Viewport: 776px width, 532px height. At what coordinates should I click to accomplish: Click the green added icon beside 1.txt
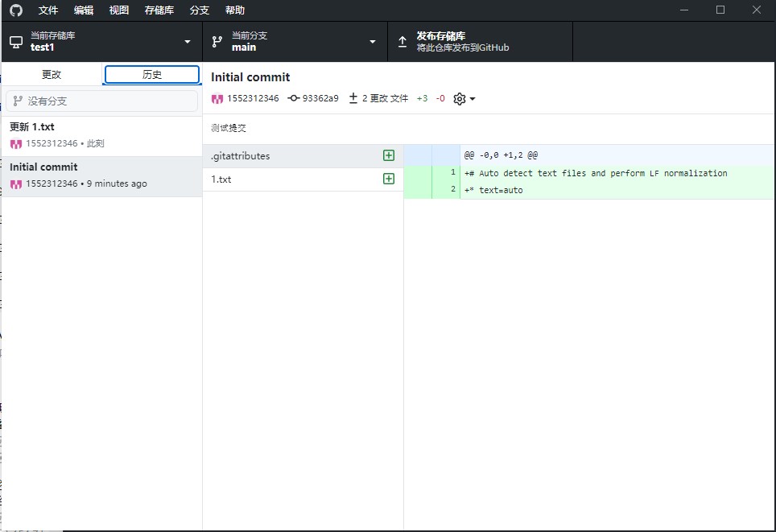[x=389, y=179]
